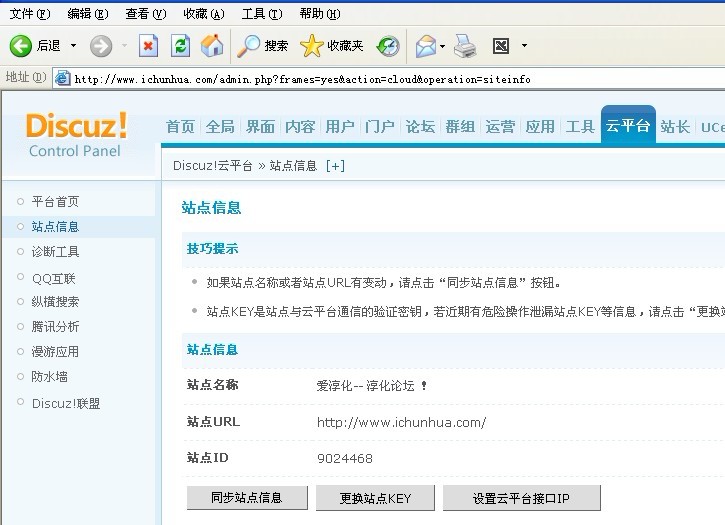
Task: Open 防水墙 in the sidebar
Action: 49,376
